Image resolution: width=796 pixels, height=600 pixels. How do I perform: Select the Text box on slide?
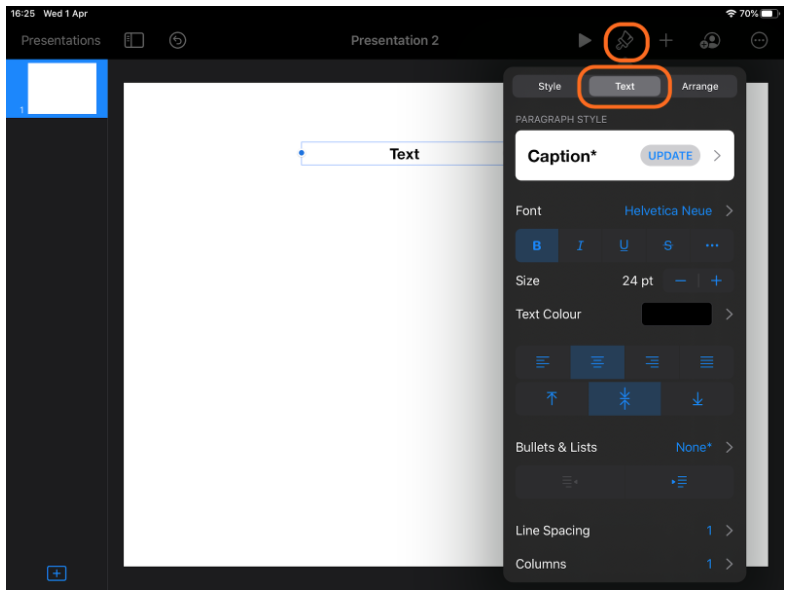(x=404, y=154)
